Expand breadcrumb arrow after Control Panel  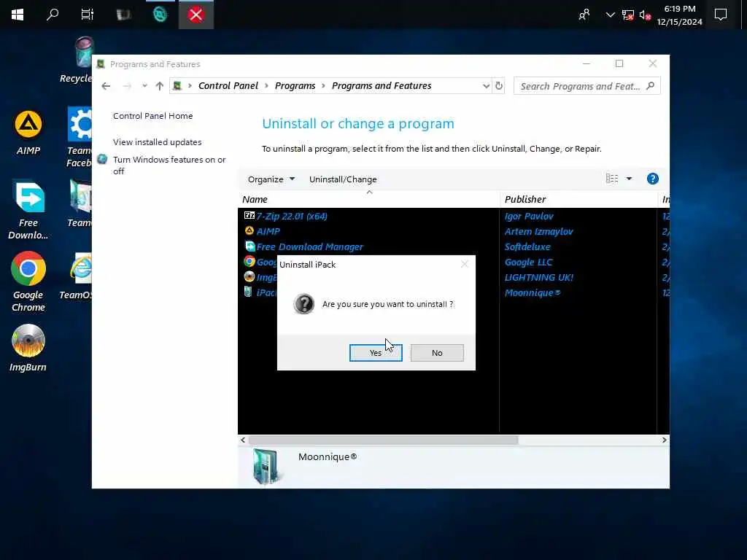click(266, 86)
